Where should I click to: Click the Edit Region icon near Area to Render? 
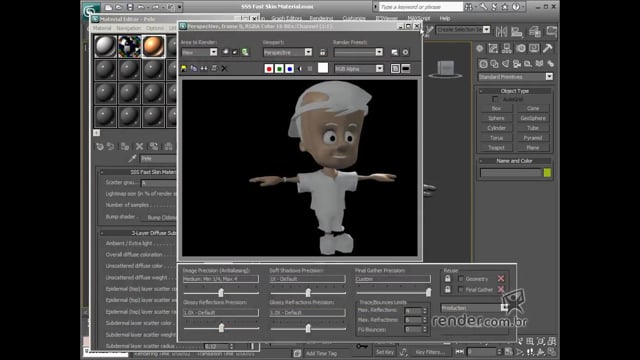pyautogui.click(x=225, y=52)
